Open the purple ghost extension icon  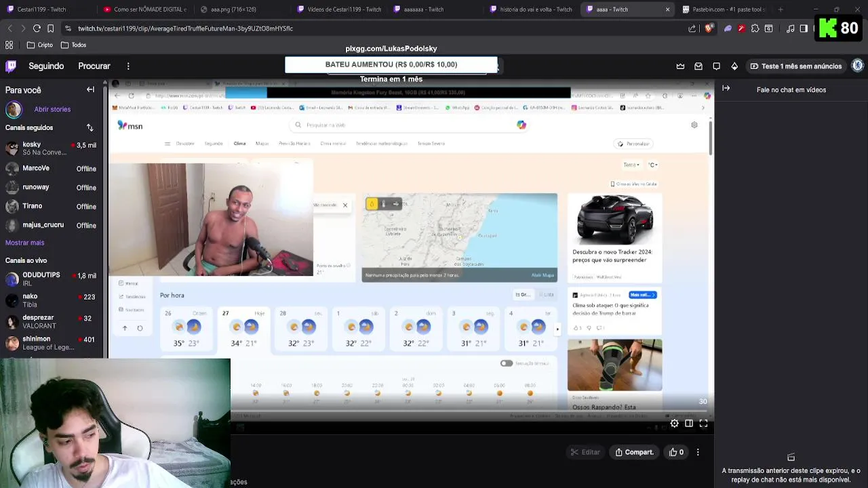(x=728, y=28)
